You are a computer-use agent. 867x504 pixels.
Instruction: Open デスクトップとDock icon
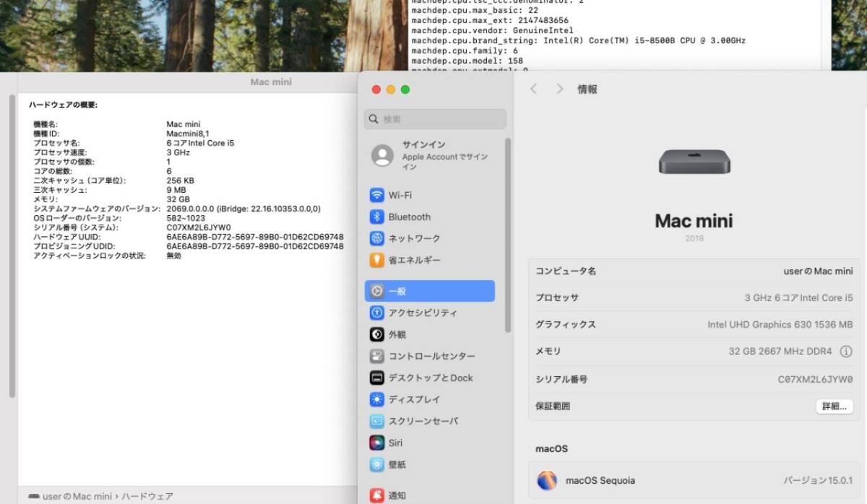(x=376, y=378)
